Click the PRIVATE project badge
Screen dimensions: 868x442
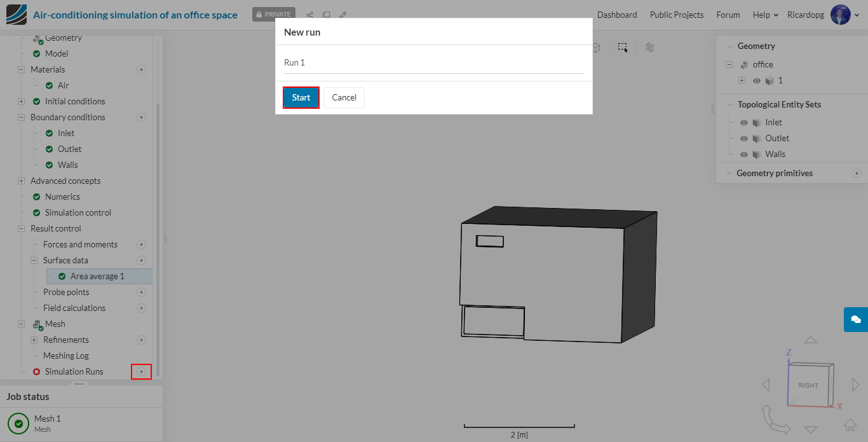pos(274,15)
